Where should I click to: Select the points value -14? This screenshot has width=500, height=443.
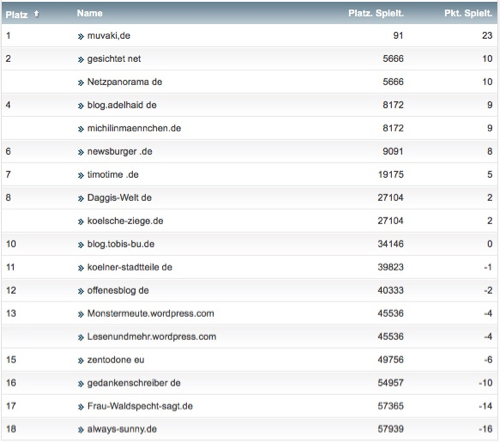(486, 406)
